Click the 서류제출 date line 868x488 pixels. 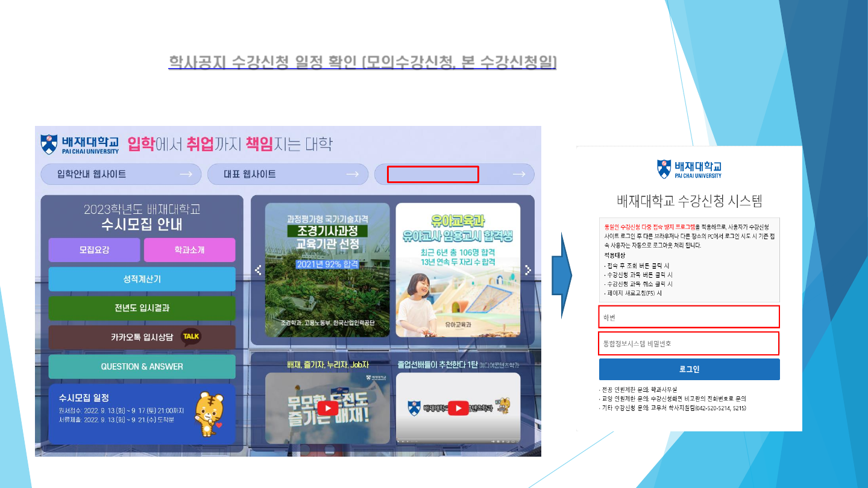[x=116, y=419]
